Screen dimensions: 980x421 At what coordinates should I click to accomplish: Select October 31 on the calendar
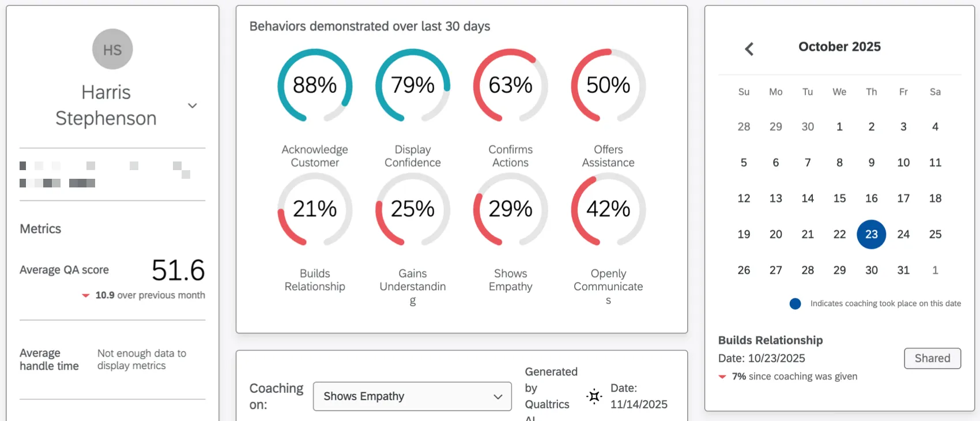[x=903, y=270]
